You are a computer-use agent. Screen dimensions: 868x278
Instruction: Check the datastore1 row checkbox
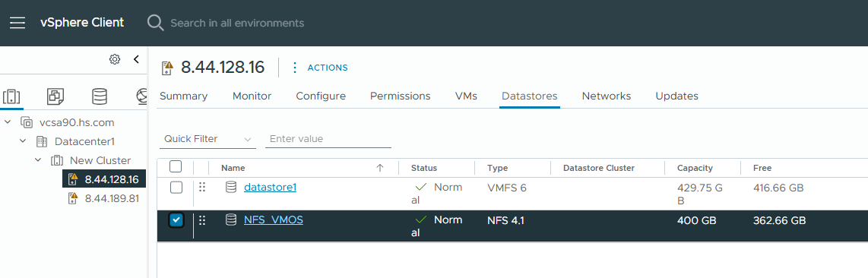tap(176, 188)
